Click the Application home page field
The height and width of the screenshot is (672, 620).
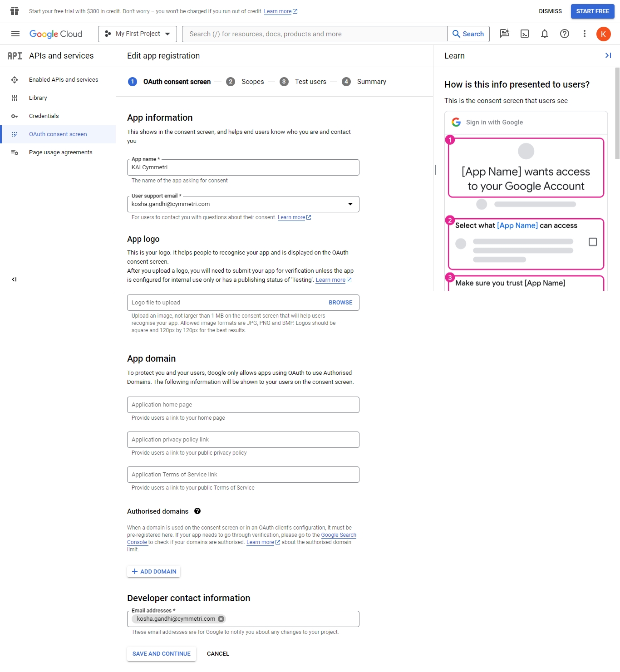243,405
